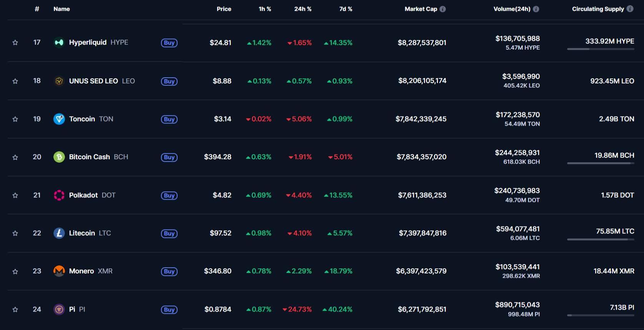Viewport: 644px width, 330px height.
Task: Sort by Price column header
Action: 224,9
